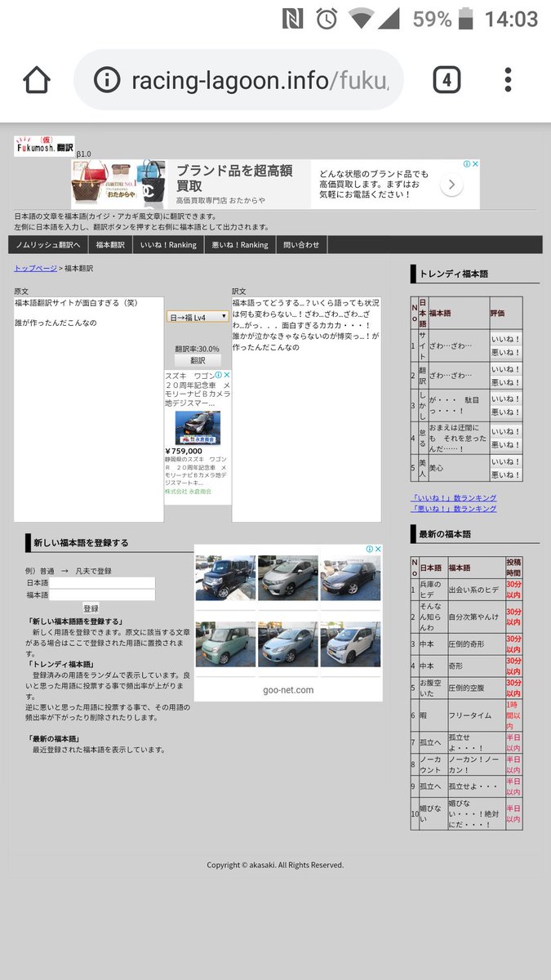
Task: Click 悪いね！ for row 3 しかし
Action: [505, 413]
